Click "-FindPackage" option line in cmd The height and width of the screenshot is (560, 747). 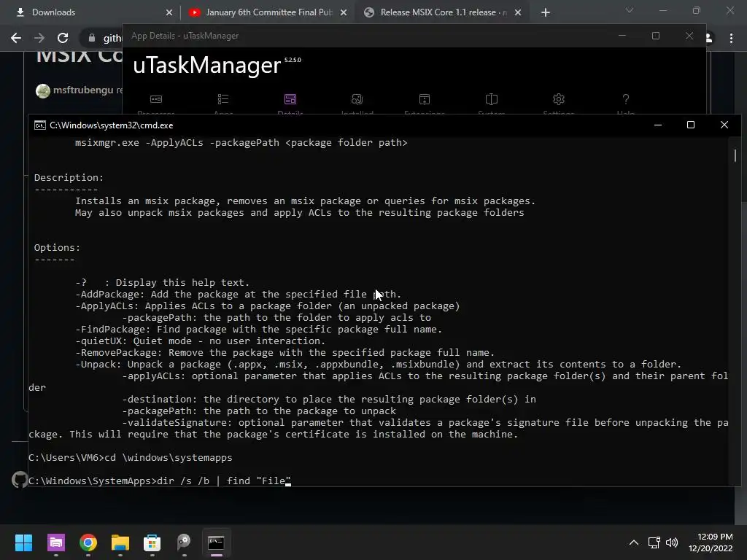pos(259,330)
